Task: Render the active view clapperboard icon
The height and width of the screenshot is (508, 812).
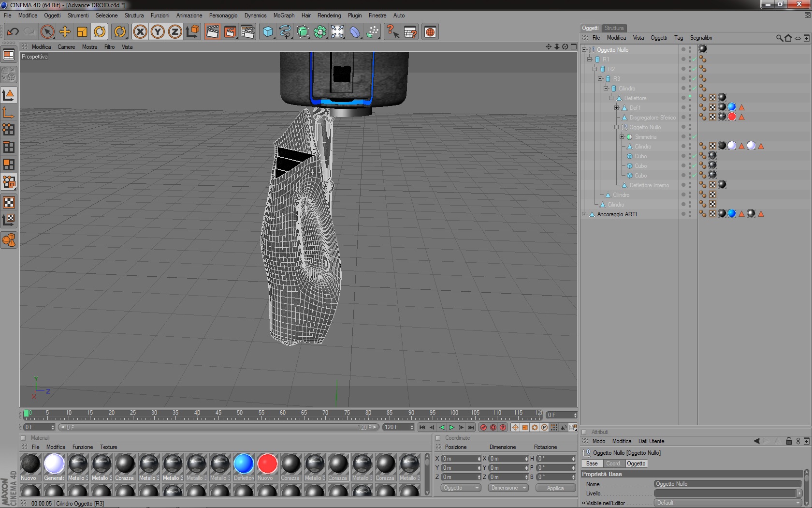Action: [213, 32]
